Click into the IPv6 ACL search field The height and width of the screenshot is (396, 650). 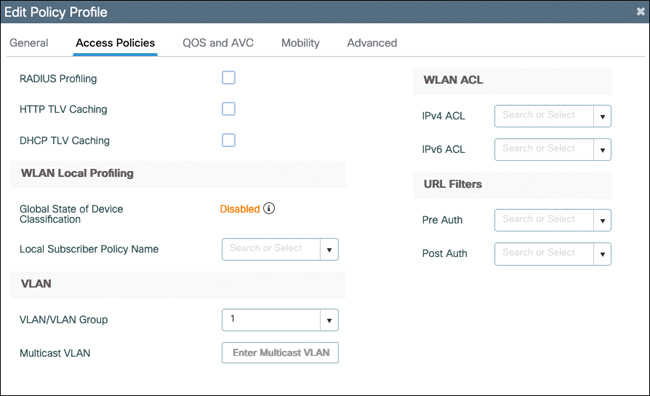click(x=544, y=149)
